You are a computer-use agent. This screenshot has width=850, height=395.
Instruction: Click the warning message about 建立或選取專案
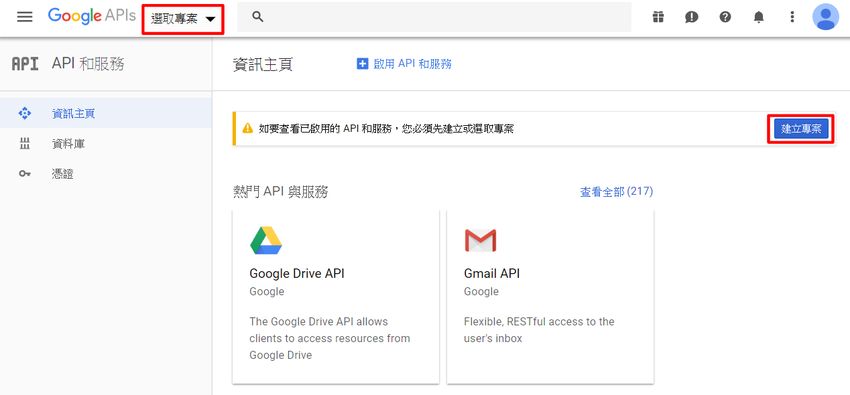coord(387,129)
